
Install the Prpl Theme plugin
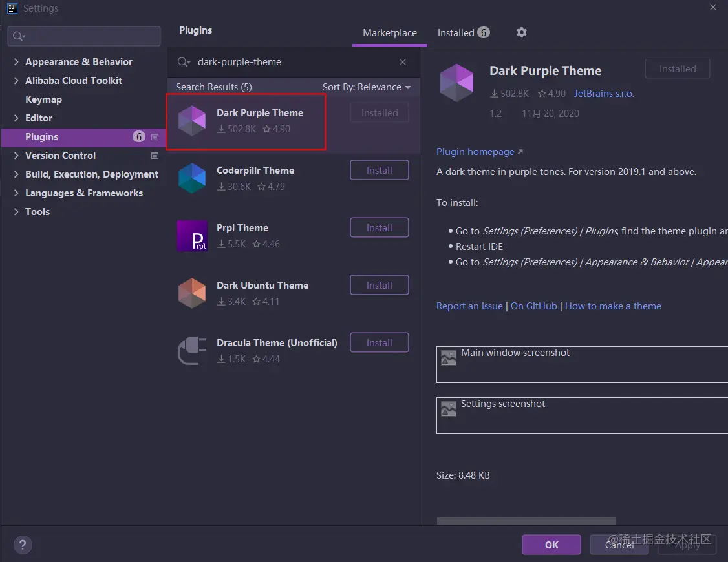[x=380, y=227]
